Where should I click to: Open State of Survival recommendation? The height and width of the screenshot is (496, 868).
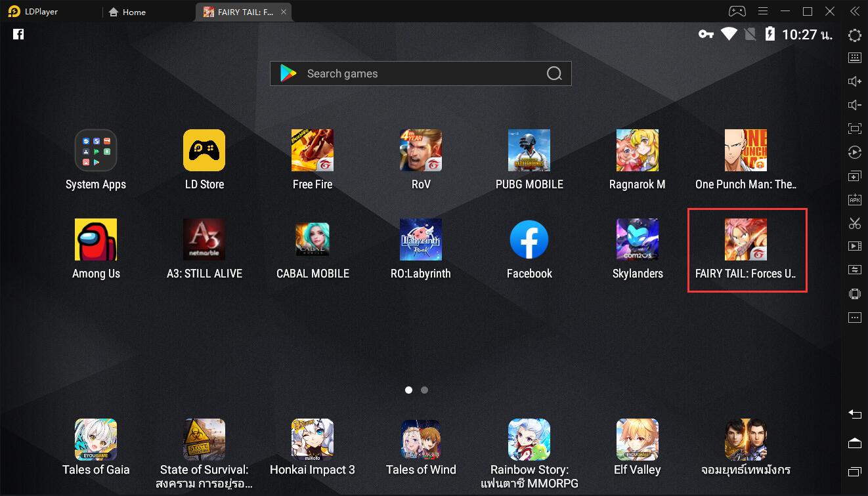[204, 440]
